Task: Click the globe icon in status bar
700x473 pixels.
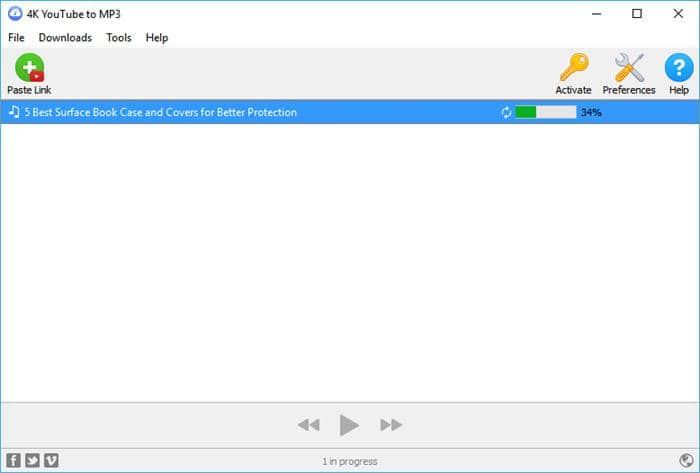Action: 686,460
